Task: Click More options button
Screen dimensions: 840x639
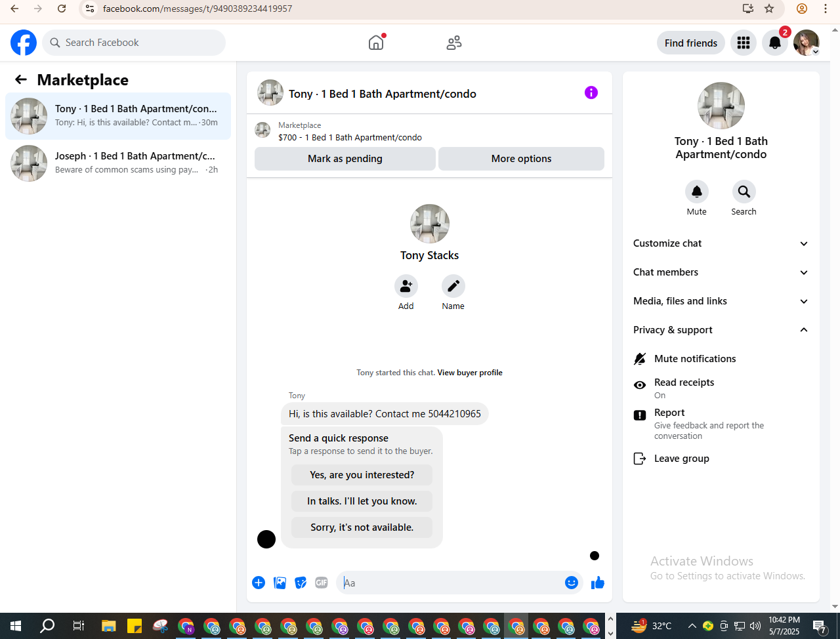Action: coord(521,159)
